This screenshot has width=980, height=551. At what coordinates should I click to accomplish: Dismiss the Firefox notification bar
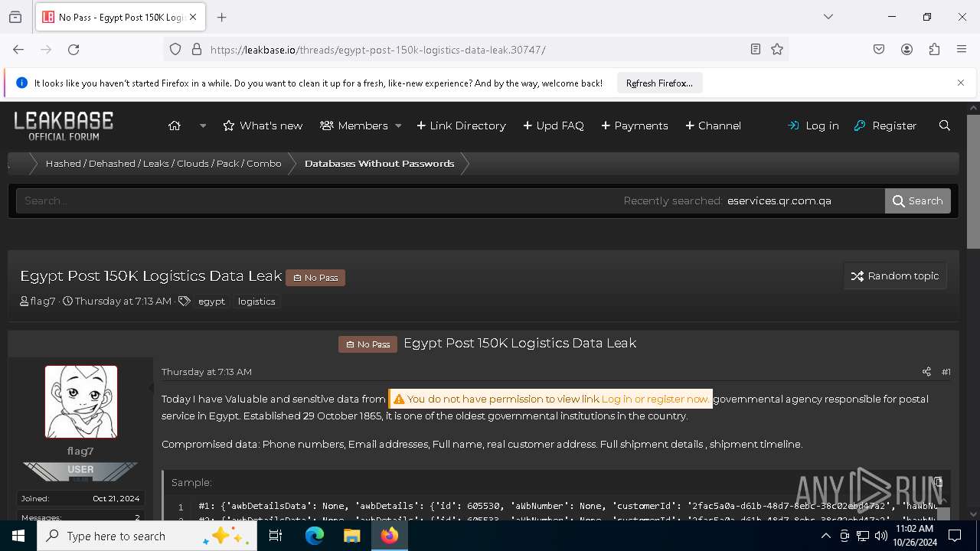point(961,83)
